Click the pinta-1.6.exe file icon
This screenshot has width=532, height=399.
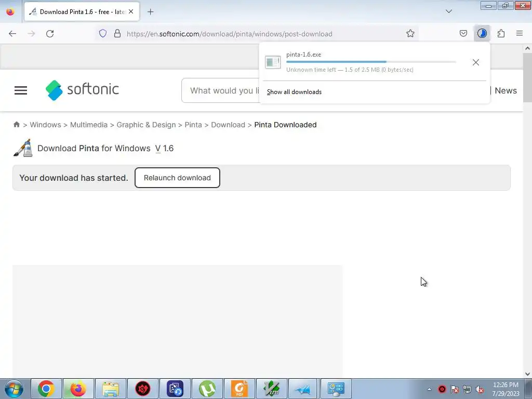(x=273, y=62)
